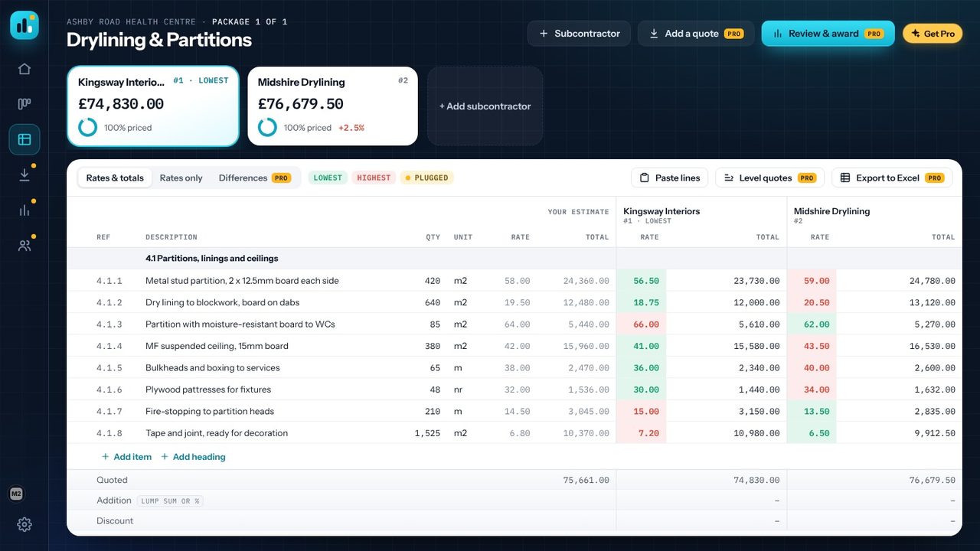Click the HIGHEST legend badge
Image resolution: width=980 pixels, height=551 pixels.
click(x=374, y=178)
